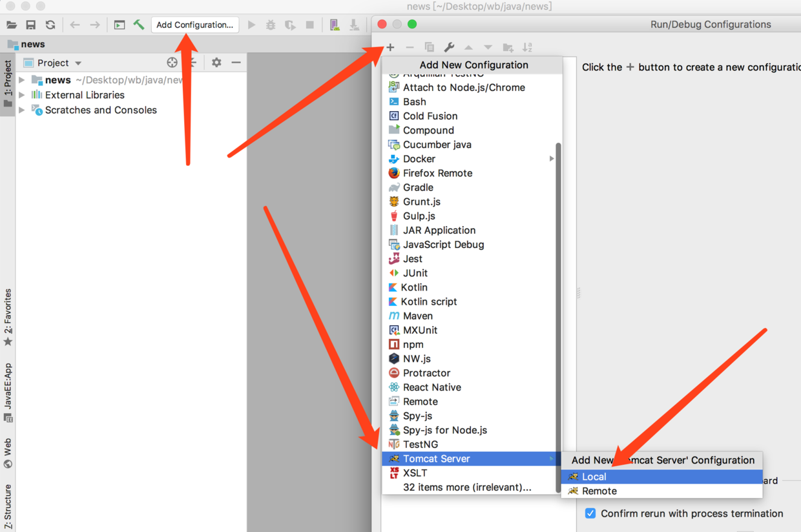Click the Create New Folder icon in dialog
801x532 pixels.
(508, 47)
